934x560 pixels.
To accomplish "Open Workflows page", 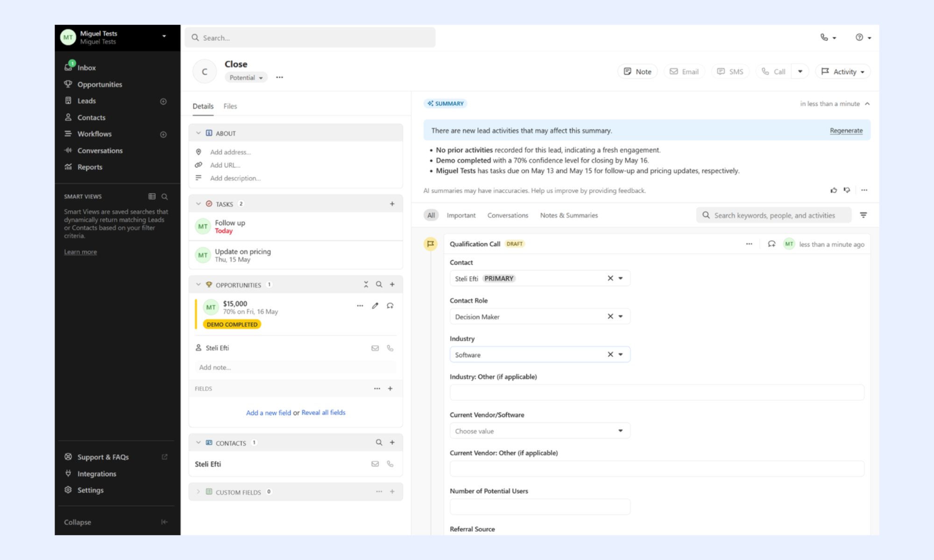I will (x=94, y=134).
